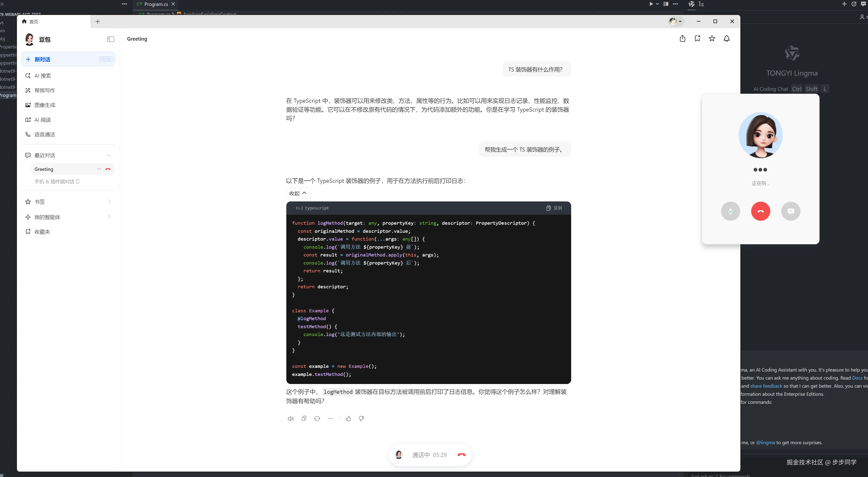This screenshot has width=868, height=477.
Task: Click the 豆包 avatar logo
Action: click(x=29, y=39)
